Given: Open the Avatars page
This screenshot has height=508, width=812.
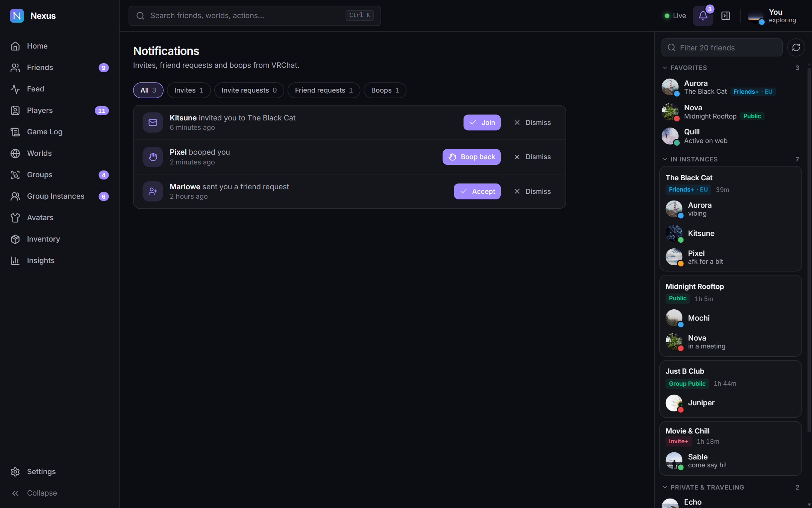Looking at the screenshot, I should pyautogui.click(x=60, y=217).
